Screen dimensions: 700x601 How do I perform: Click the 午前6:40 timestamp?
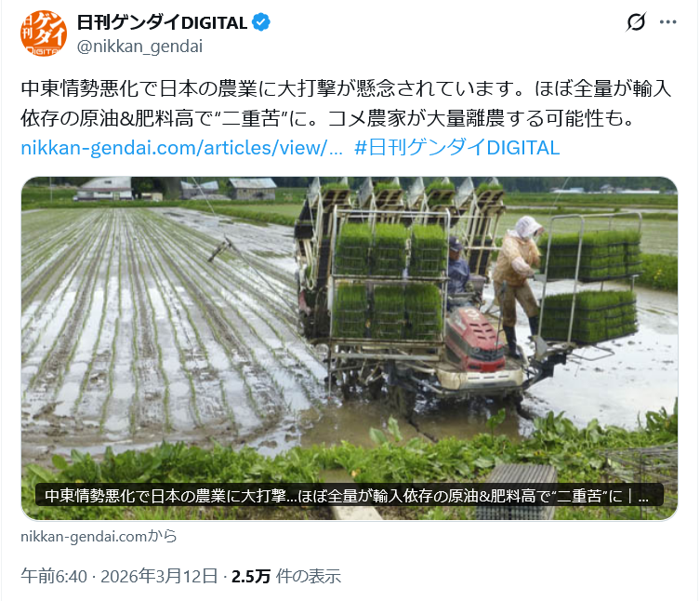54,576
